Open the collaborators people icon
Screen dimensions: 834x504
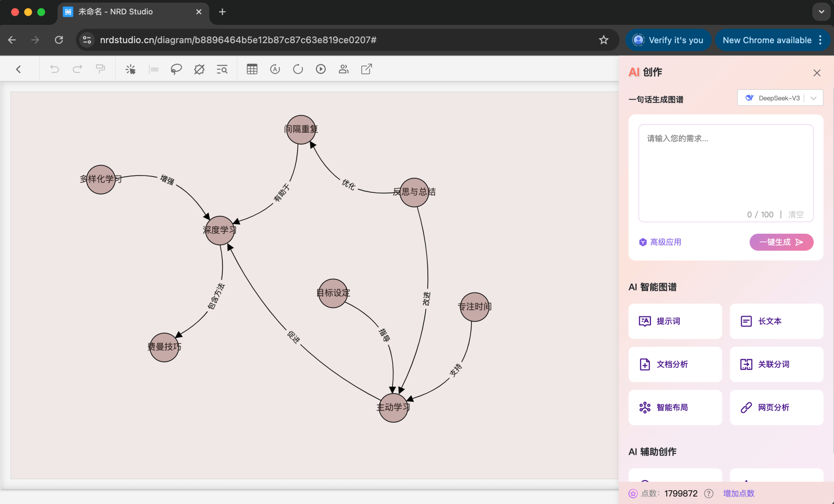click(344, 69)
